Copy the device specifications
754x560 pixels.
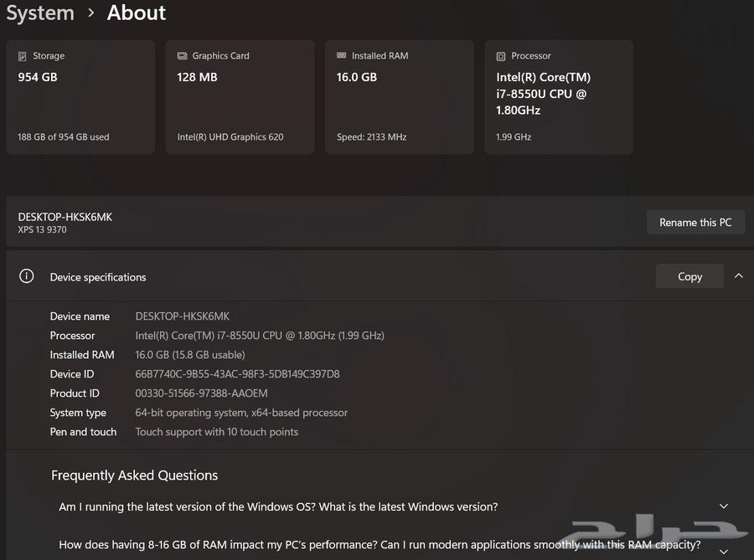click(689, 275)
